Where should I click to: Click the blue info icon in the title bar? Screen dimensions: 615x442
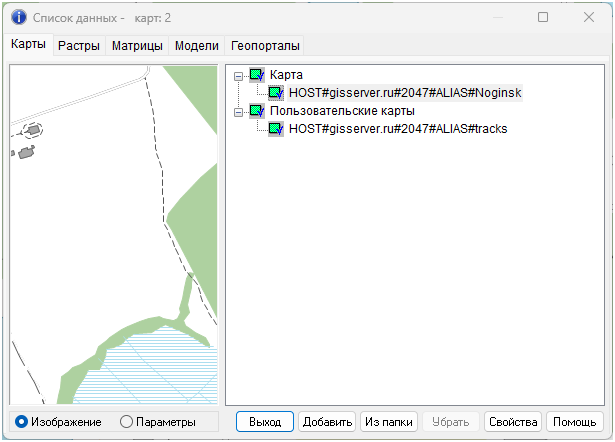tap(17, 17)
